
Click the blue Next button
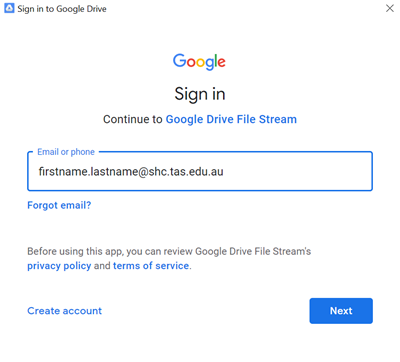point(341,311)
